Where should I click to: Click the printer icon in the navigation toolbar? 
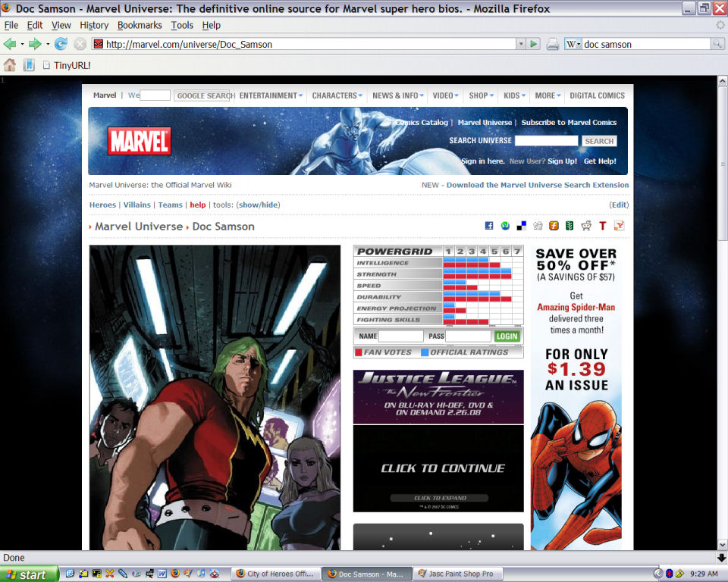553,45
